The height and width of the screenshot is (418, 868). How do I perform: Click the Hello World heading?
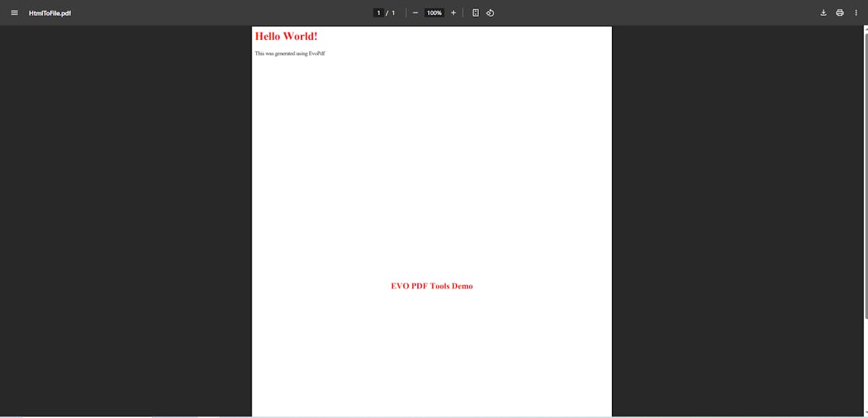(x=285, y=35)
